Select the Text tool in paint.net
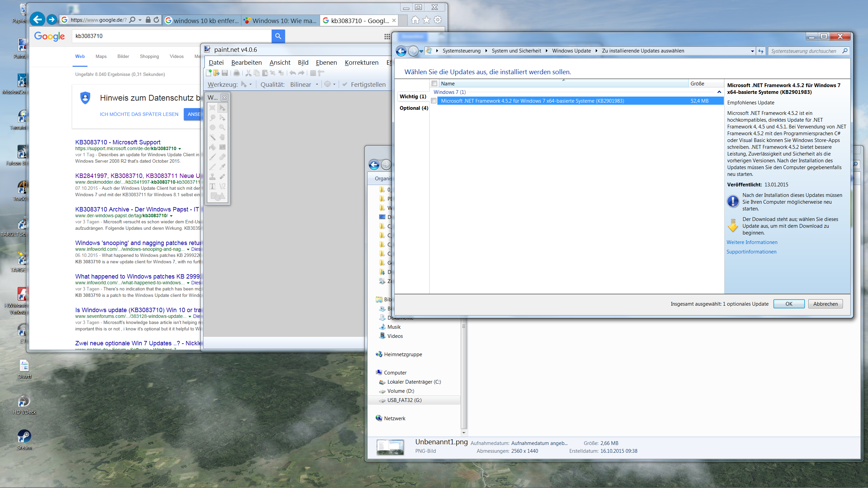The image size is (868, 488). pyautogui.click(x=213, y=186)
